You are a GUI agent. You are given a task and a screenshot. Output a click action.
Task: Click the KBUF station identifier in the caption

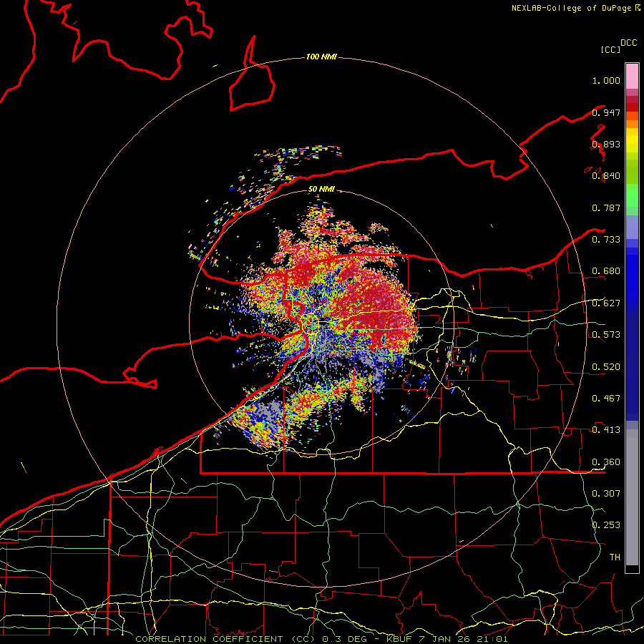400,639
